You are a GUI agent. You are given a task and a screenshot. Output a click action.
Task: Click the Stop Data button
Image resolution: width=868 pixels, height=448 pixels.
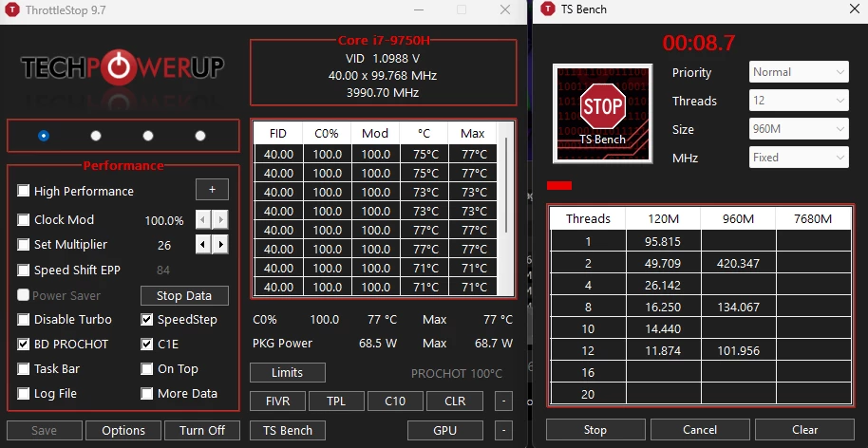point(184,295)
